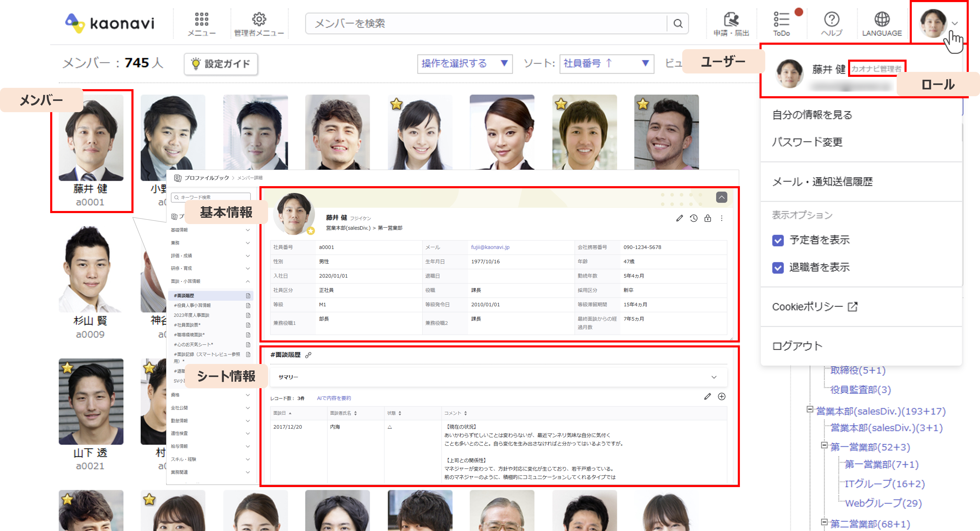Toggle the 退職者を表示 checkbox
980x531 pixels.
click(778, 268)
